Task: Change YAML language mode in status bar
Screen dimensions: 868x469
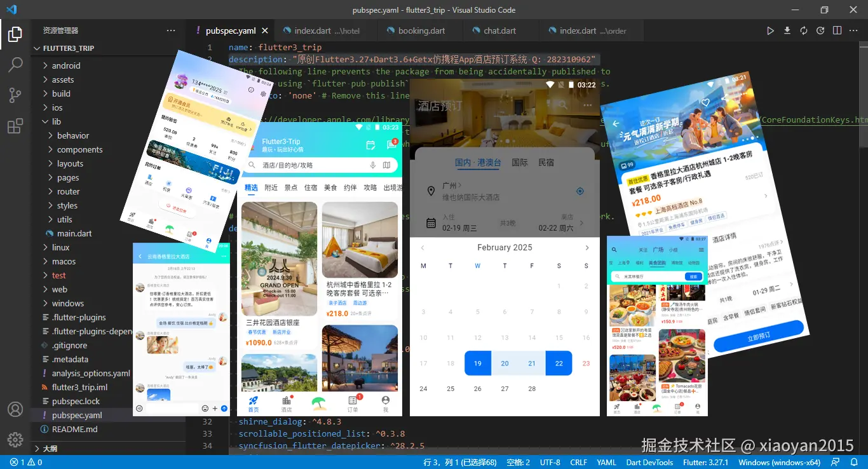Action: tap(606, 463)
